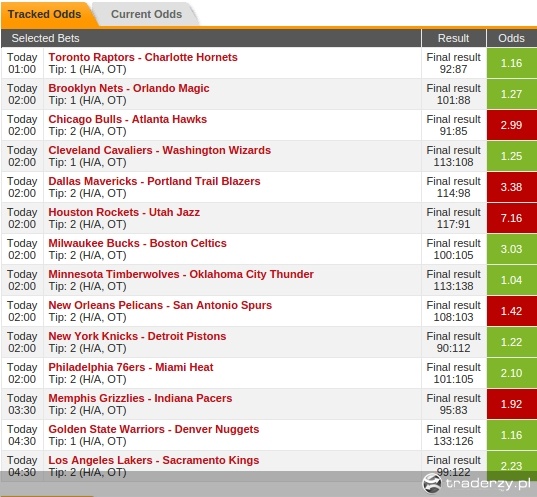Viewport: 537px width, 497px height.
Task: Open Milwaukee Bucks - Boston Celtics match
Action: (137, 243)
